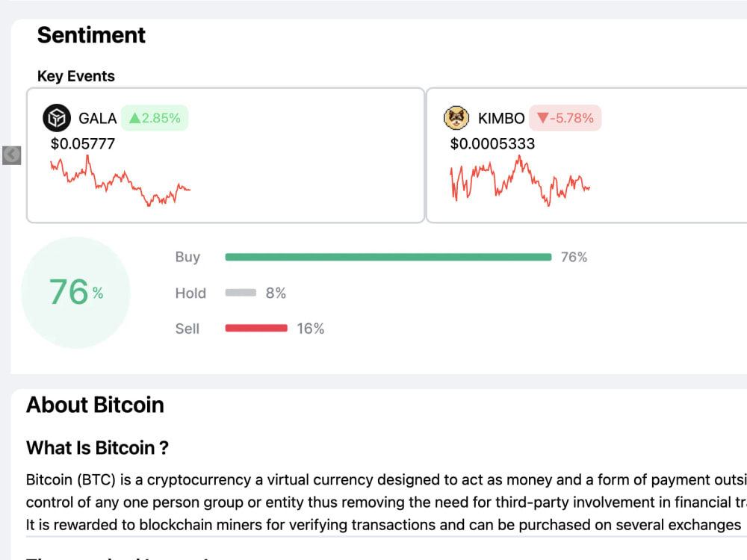Click the green Buy sentiment bar

[x=388, y=257]
